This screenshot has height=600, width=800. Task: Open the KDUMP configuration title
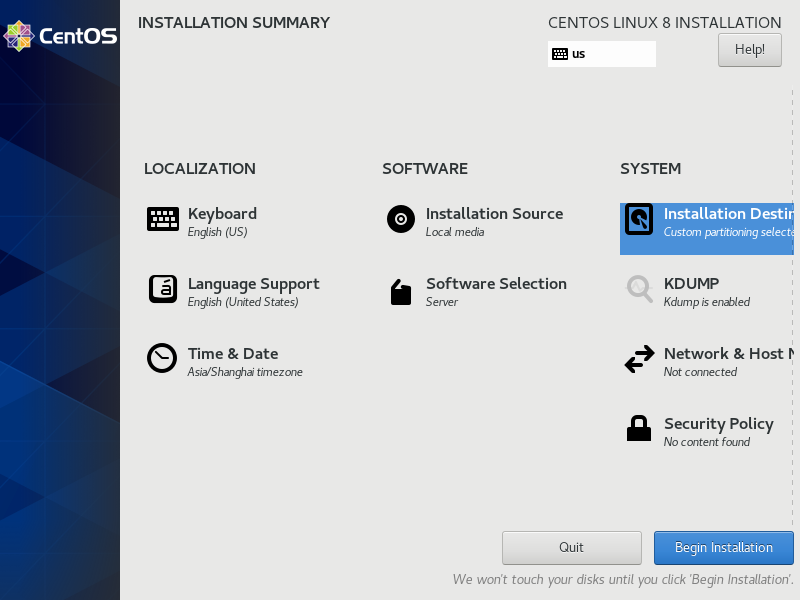691,284
